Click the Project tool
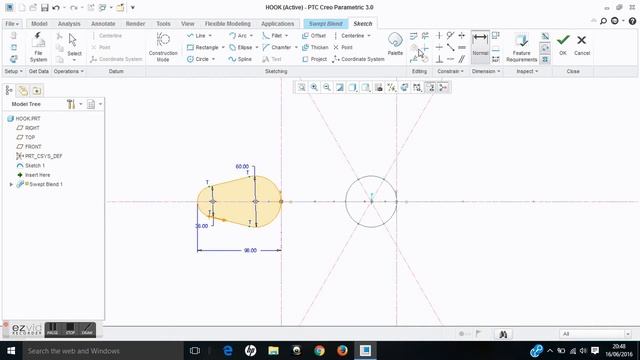640x360 pixels. tap(314, 59)
